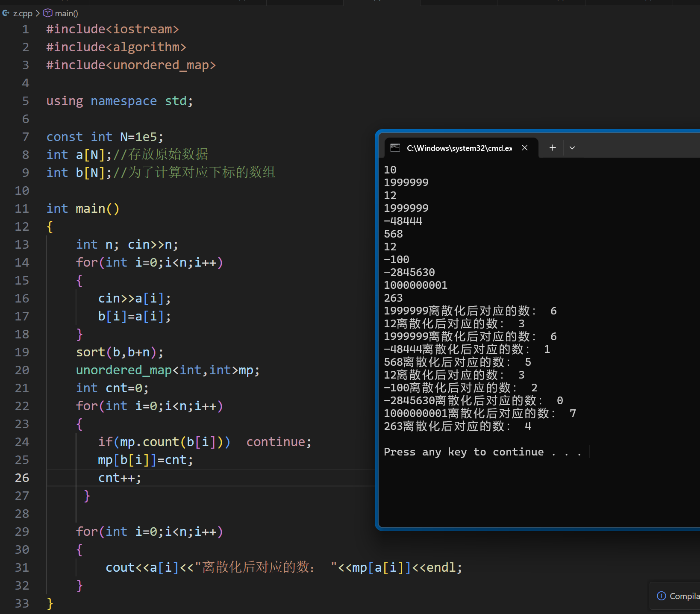Click 'if(mp.count(b[i]))' condition
The image size is (700, 614).
point(165,442)
